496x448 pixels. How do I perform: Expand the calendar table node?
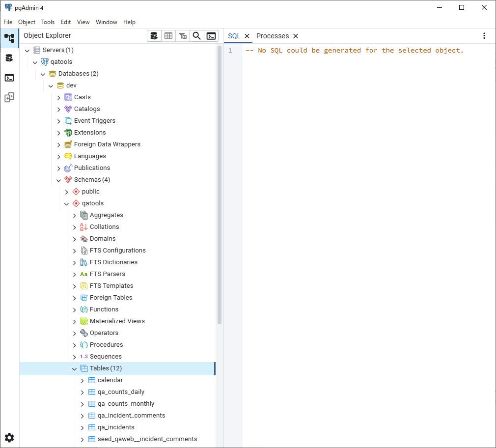pyautogui.click(x=82, y=380)
